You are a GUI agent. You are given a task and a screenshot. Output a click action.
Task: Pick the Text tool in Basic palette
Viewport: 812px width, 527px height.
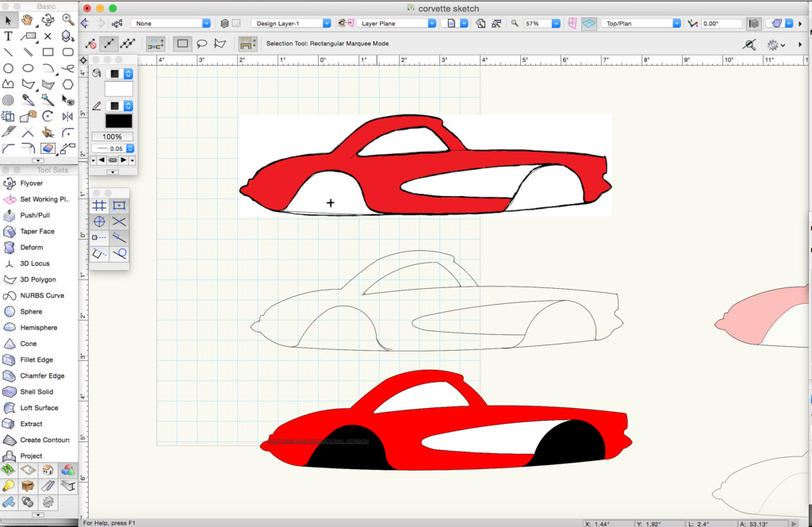click(8, 37)
